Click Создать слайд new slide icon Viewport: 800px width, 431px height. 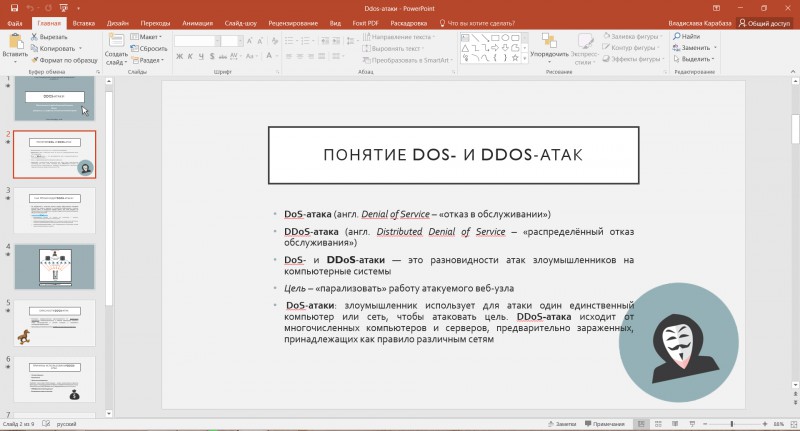point(116,41)
